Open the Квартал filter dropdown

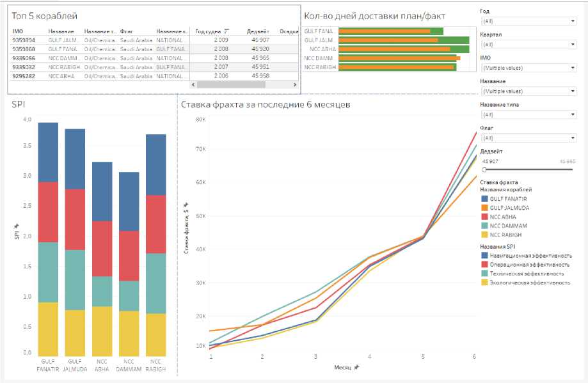(x=528, y=44)
